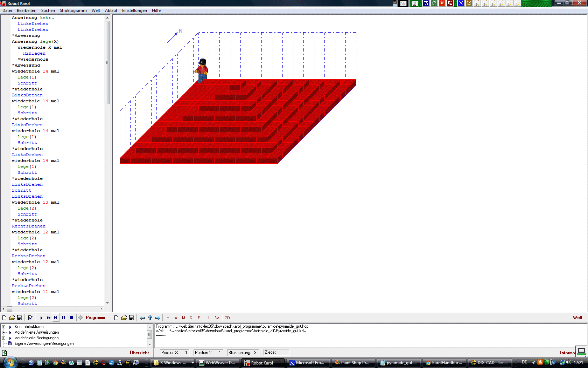Viewport: 588px width, 368px height.
Task: Save the world file
Action: [132, 318]
